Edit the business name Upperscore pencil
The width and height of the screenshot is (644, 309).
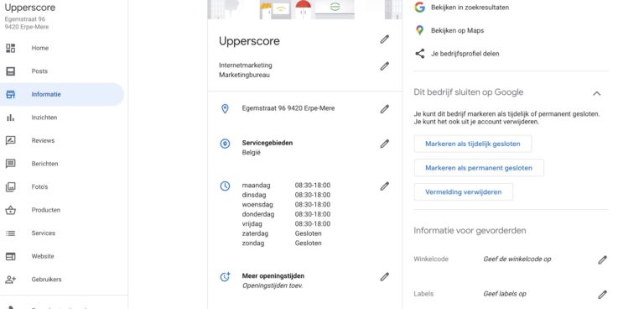point(384,39)
